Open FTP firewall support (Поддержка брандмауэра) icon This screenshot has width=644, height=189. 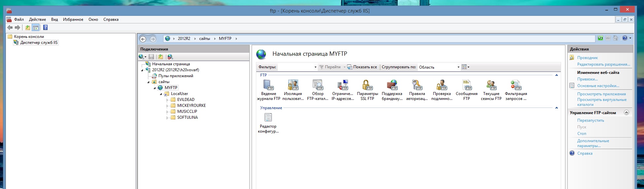[x=392, y=85]
